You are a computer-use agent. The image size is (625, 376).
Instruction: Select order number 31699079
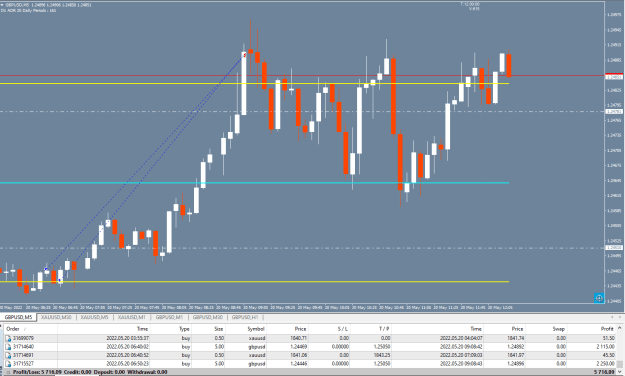click(24, 339)
